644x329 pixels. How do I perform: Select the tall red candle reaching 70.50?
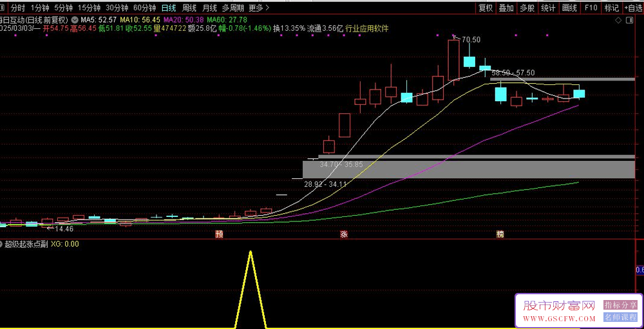(x=454, y=61)
